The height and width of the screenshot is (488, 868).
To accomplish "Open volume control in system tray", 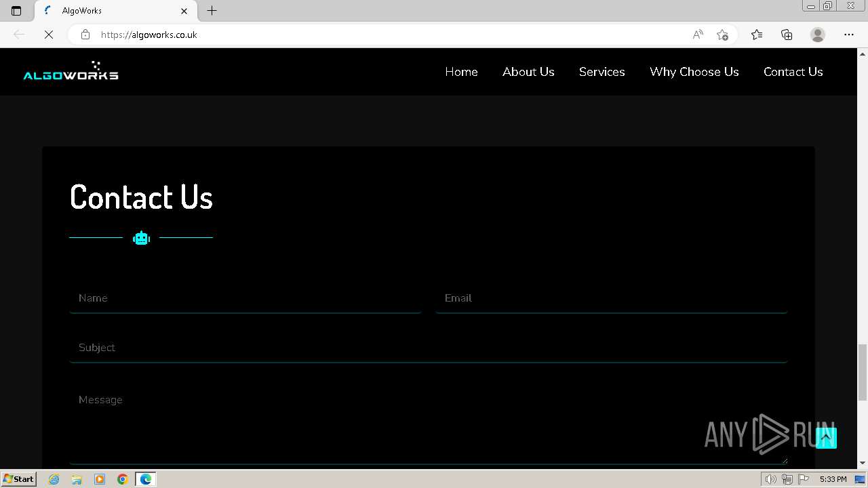I will click(x=771, y=479).
